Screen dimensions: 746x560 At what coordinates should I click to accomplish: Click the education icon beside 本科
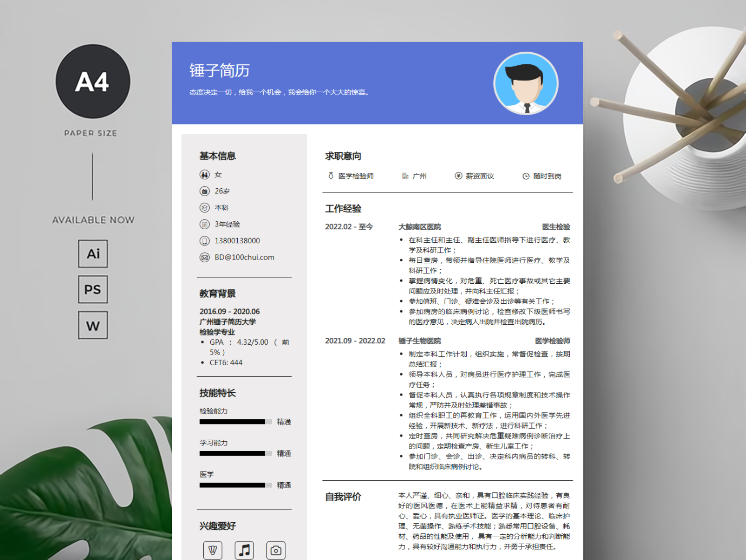205,208
